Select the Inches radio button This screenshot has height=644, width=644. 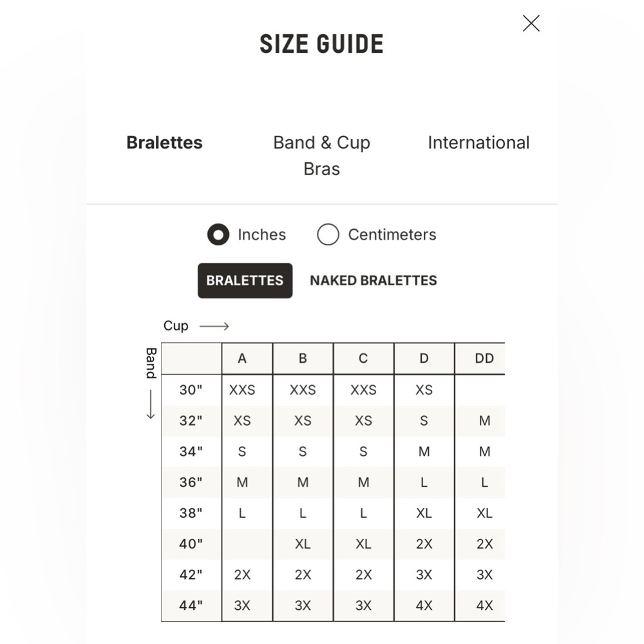coord(218,234)
